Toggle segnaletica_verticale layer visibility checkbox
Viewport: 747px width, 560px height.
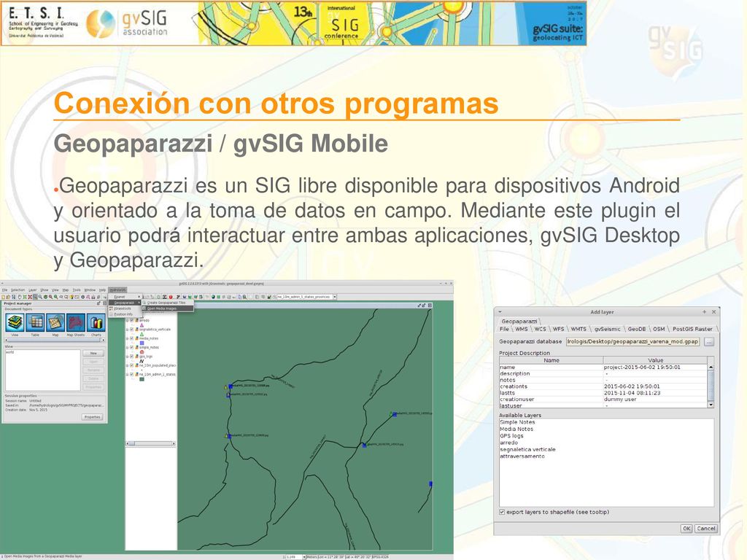click(131, 329)
